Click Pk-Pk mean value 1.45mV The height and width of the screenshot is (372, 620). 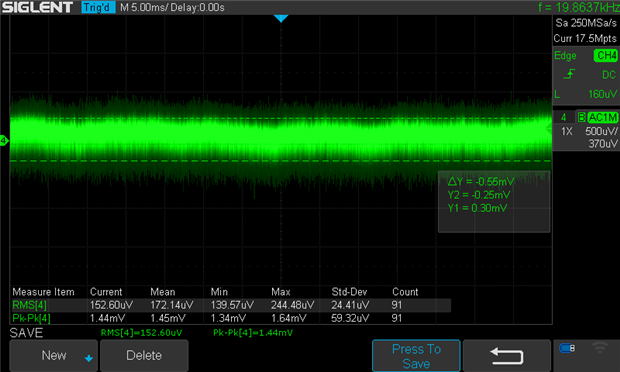[168, 318]
